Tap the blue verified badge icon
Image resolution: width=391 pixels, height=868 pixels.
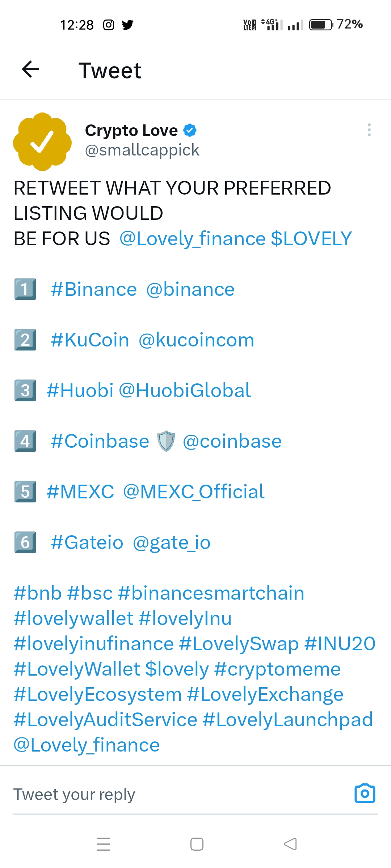190,130
